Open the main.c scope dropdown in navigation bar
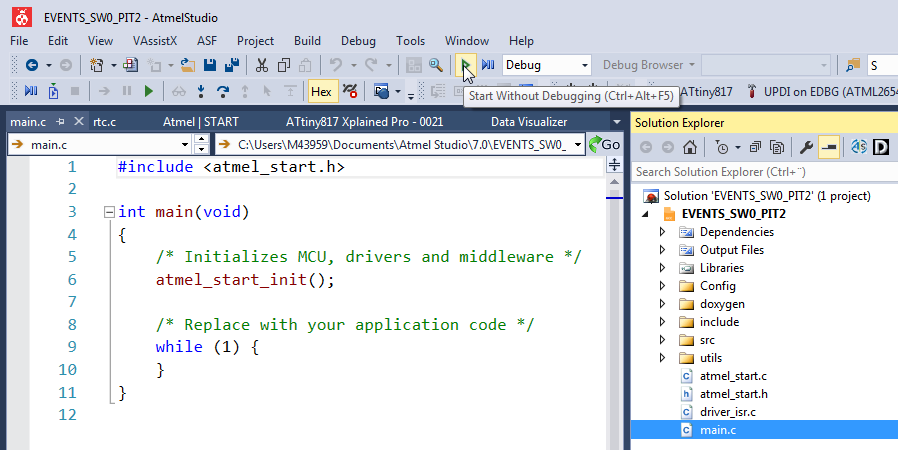Screen dimensions: 898x450 [x=184, y=145]
